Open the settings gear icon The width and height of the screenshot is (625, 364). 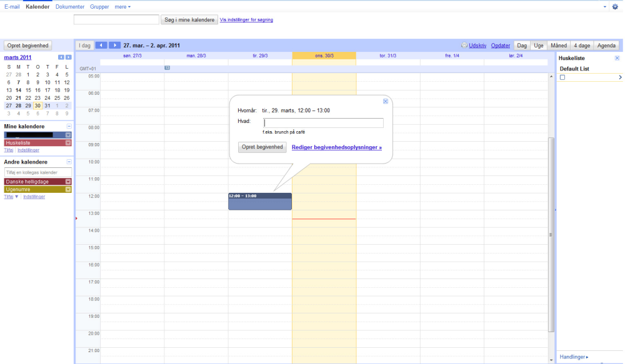[615, 7]
